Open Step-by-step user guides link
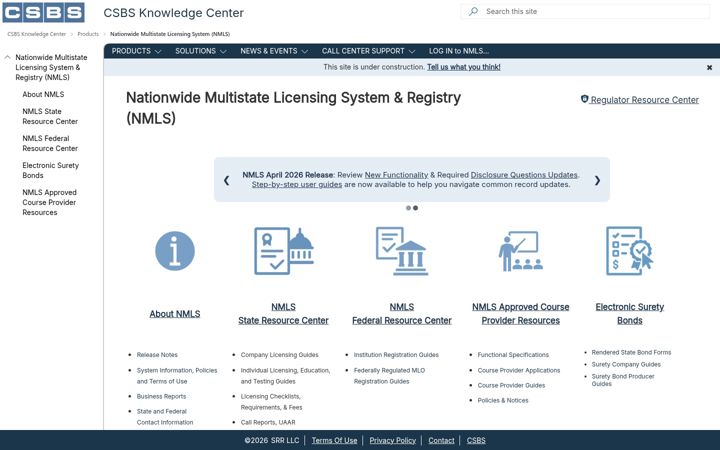The image size is (720, 450). pos(297,185)
